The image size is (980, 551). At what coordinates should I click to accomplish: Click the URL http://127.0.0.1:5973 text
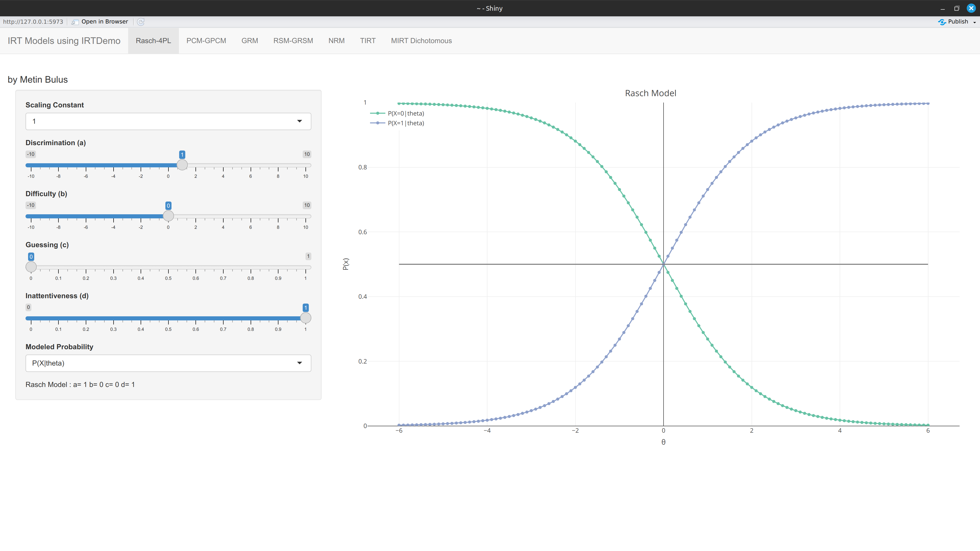(33, 22)
